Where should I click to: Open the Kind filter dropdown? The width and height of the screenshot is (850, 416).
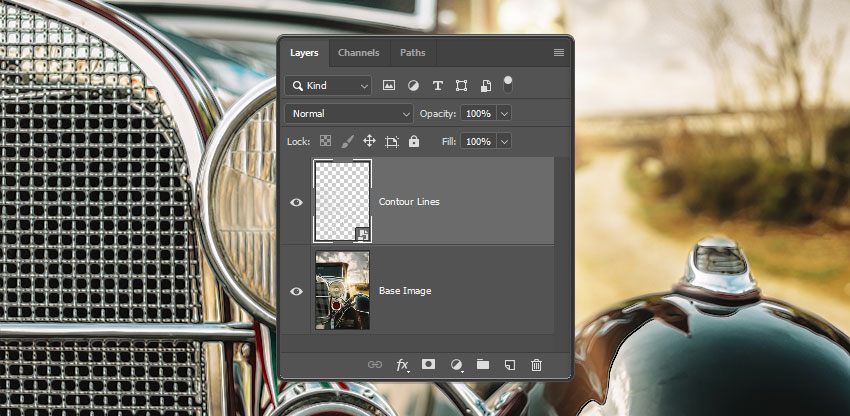[329, 86]
